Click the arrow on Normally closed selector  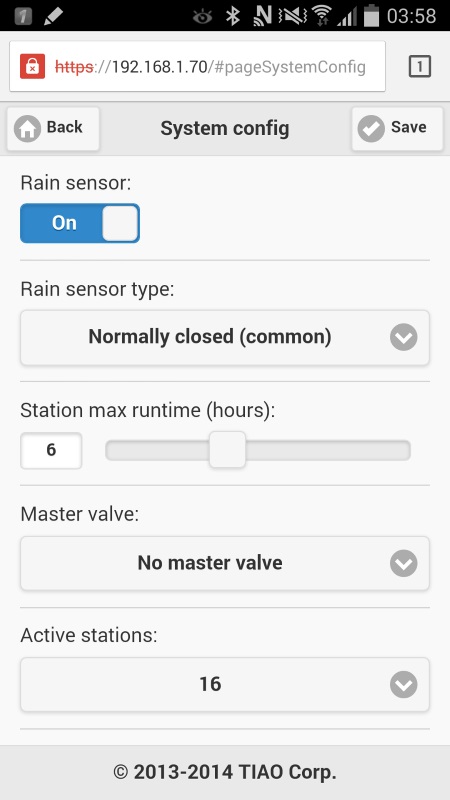(x=404, y=337)
